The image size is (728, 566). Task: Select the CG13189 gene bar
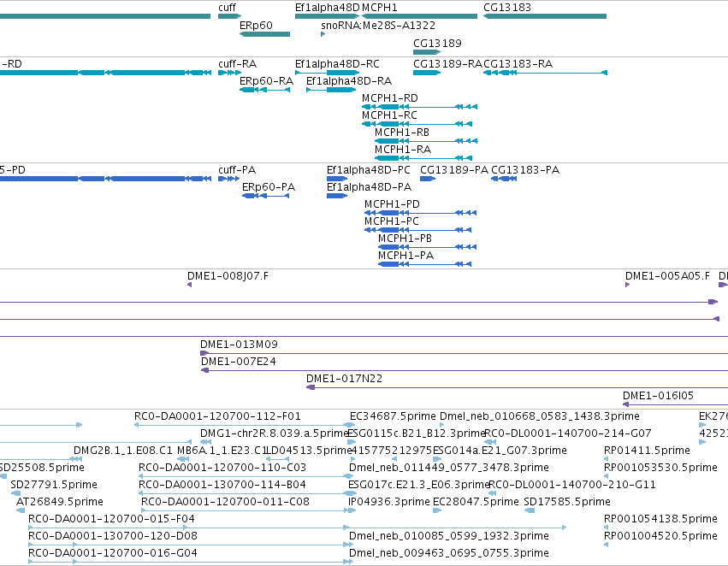(427, 52)
